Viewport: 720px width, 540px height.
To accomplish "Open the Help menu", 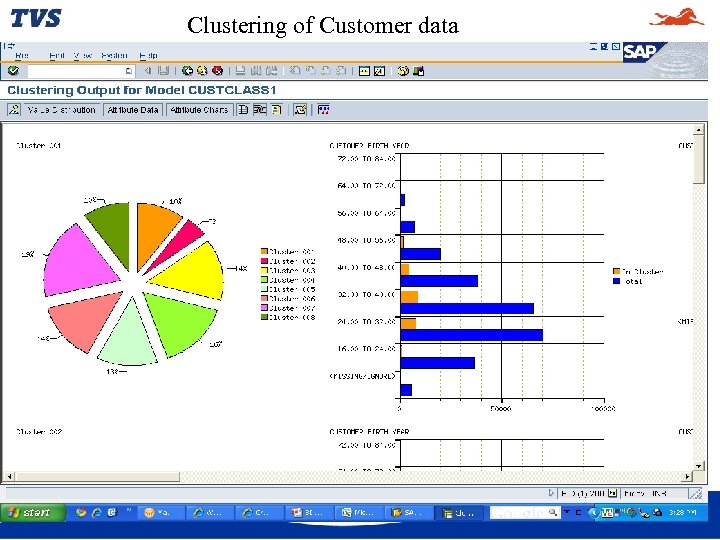I will (148, 56).
